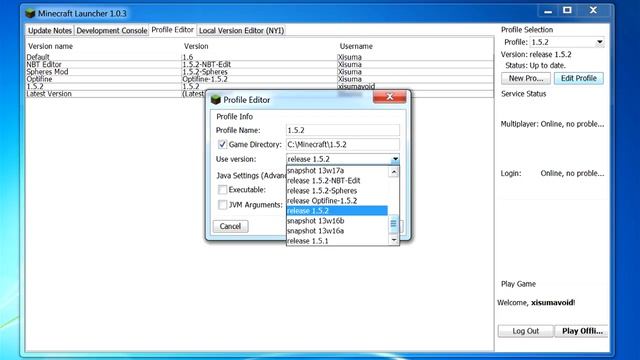Minimize the Minecraft Launcher window
This screenshot has width=640, height=360.
point(548,11)
